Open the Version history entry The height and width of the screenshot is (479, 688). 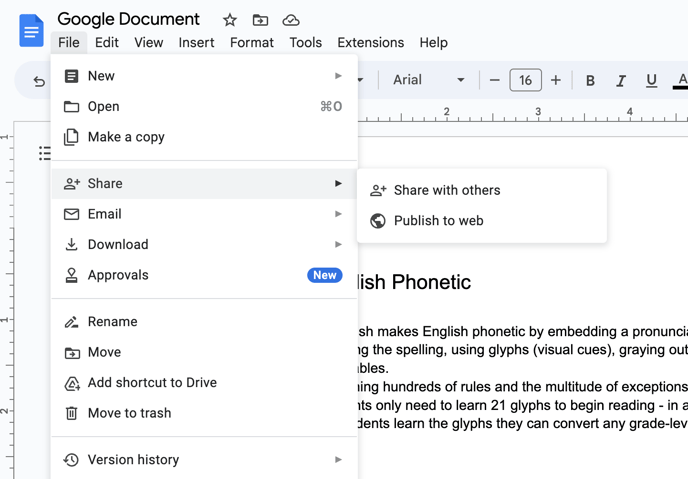click(204, 460)
